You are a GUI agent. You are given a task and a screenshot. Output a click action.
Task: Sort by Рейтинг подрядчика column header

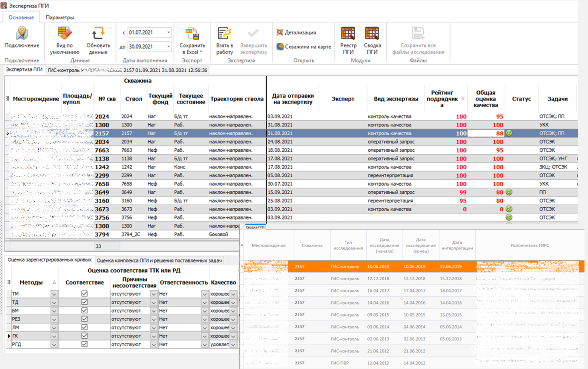click(442, 98)
